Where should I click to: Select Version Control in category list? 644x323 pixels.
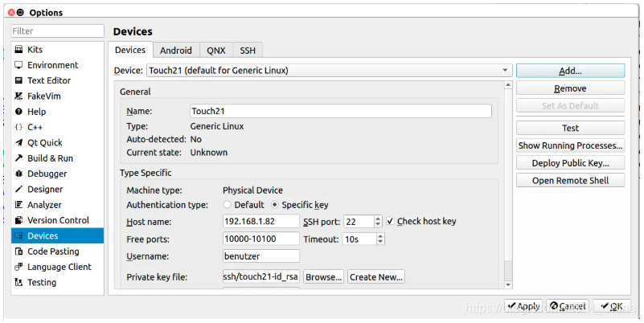58,220
